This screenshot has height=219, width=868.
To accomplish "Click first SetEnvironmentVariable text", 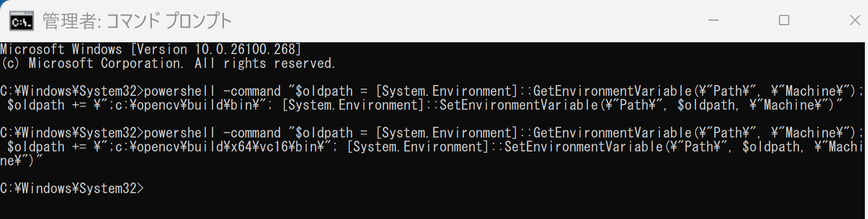I will point(518,105).
